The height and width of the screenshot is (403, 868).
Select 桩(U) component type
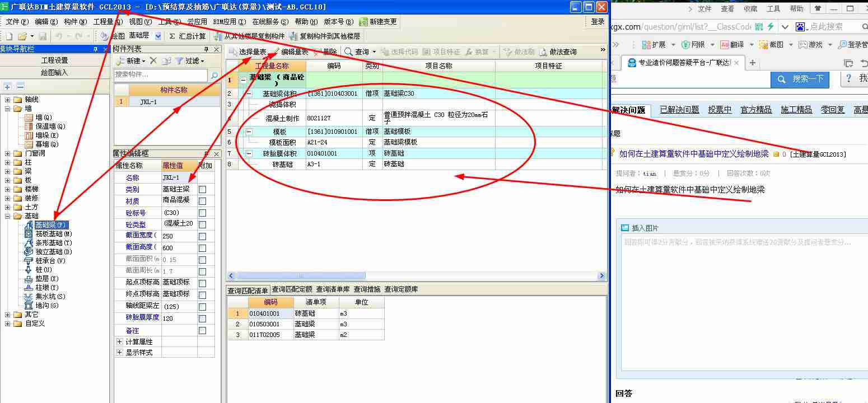tap(44, 270)
